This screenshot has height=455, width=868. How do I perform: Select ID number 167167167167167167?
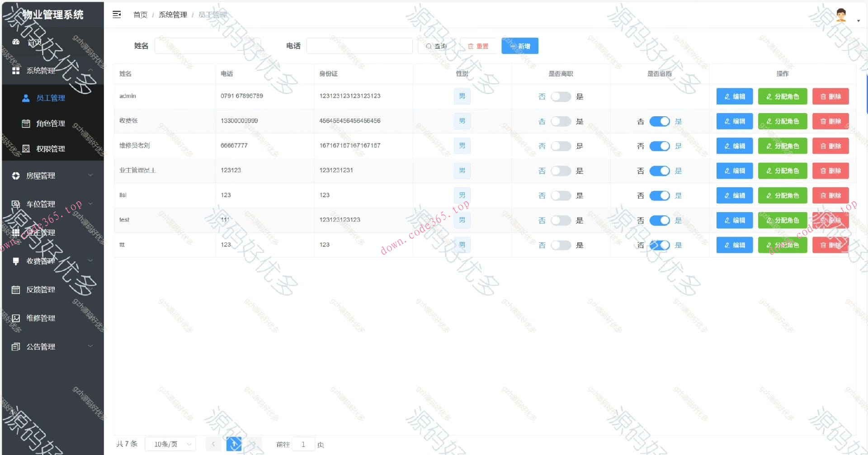click(350, 146)
